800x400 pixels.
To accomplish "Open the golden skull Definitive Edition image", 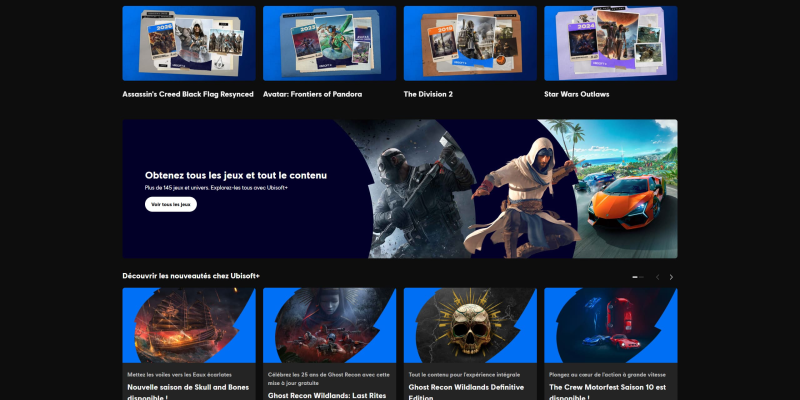I will pos(470,326).
